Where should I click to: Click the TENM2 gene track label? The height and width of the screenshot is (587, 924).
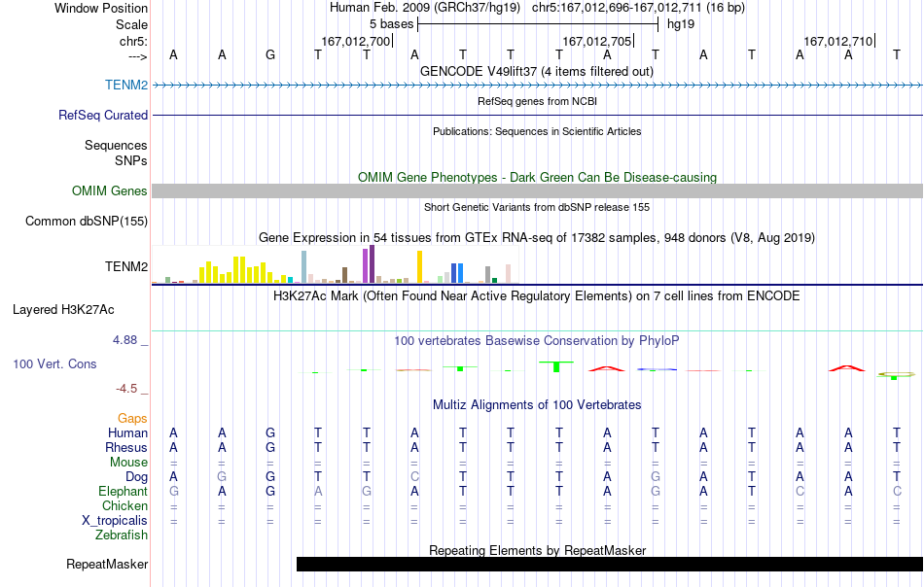pyautogui.click(x=126, y=85)
